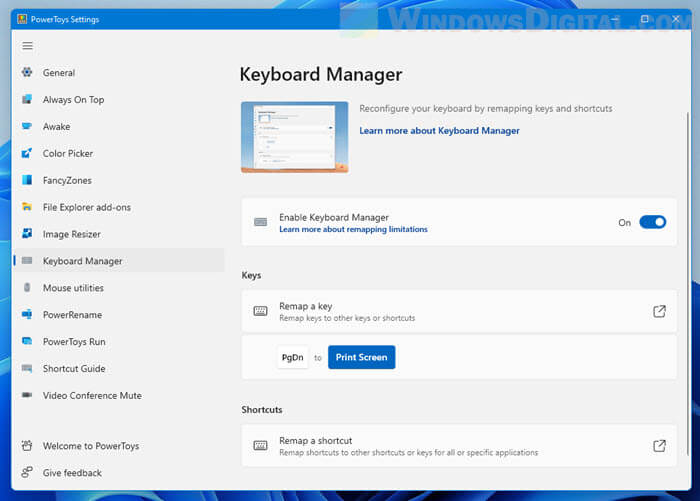Click the Always On Top icon

click(x=27, y=99)
